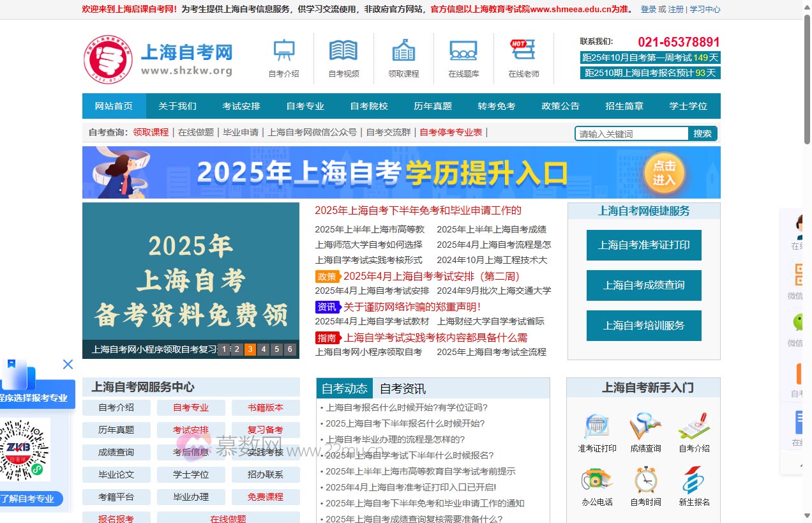
Task: Select carousel slide number 5
Action: click(x=276, y=349)
